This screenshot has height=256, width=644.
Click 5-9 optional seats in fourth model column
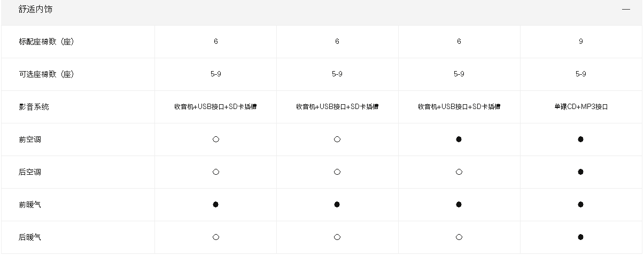point(581,74)
